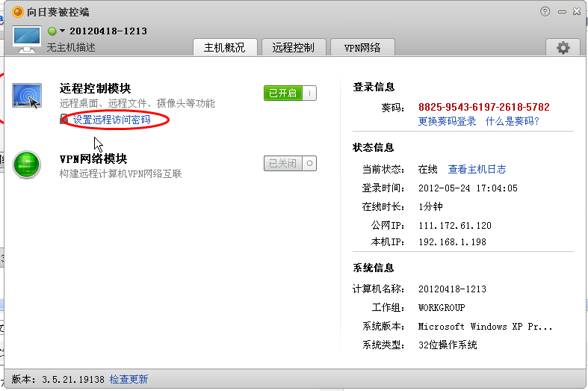Viewport: 588px width, 391px height.
Task: Click the VPN网络模块 heading
Action: coord(93,159)
